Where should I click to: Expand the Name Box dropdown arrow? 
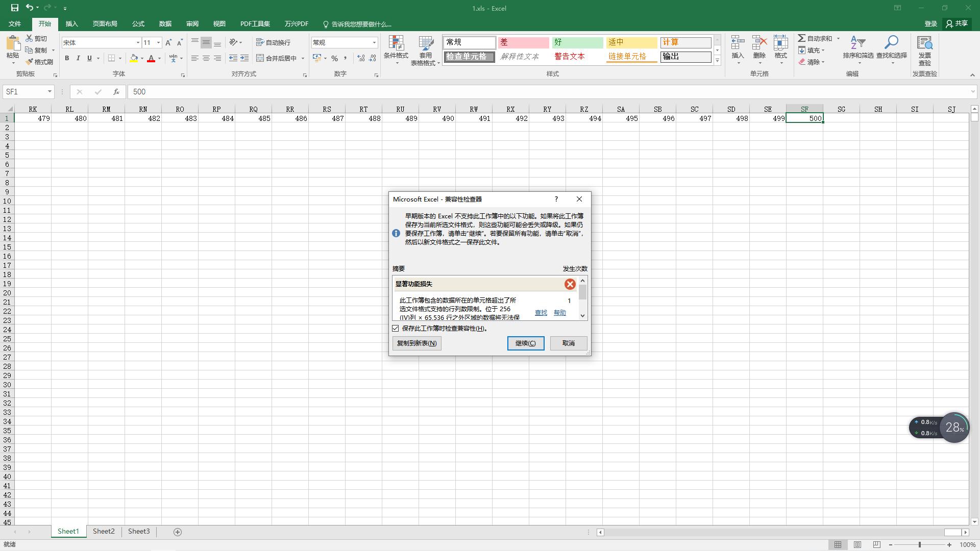(x=50, y=92)
